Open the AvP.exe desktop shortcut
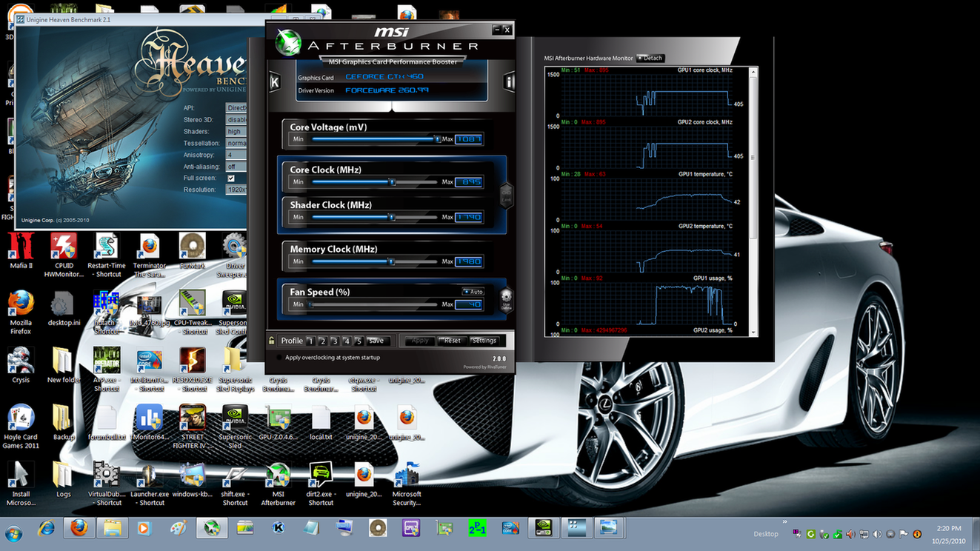 click(x=106, y=370)
